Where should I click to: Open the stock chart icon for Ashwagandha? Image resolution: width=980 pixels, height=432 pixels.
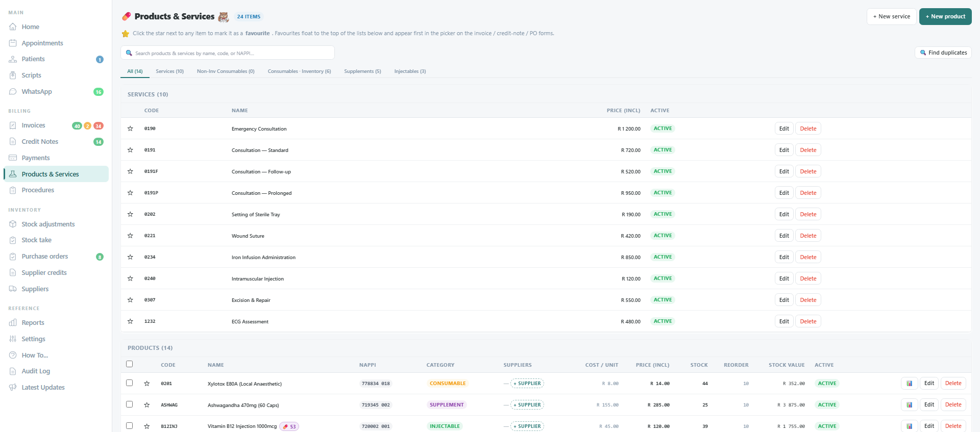909,405
